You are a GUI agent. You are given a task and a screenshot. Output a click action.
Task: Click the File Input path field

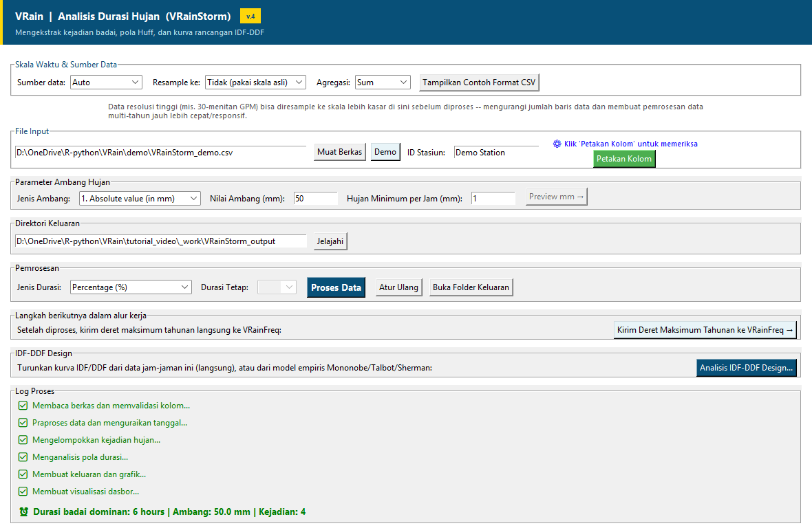160,153
